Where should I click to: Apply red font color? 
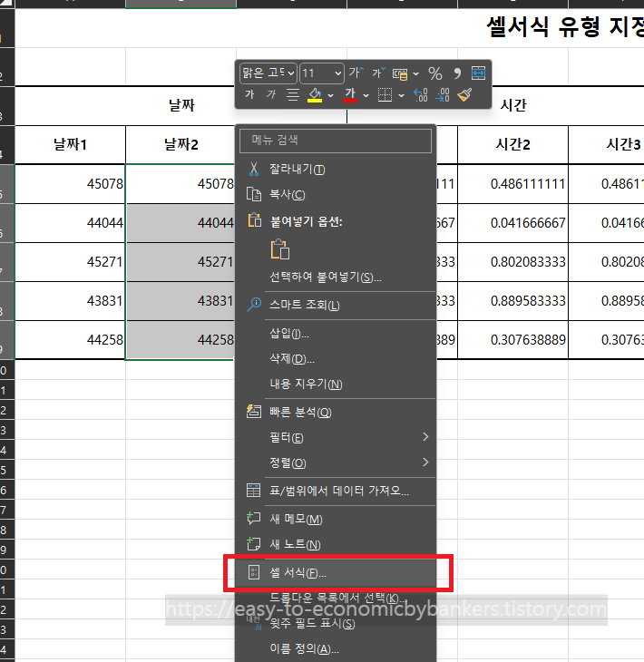[x=350, y=95]
